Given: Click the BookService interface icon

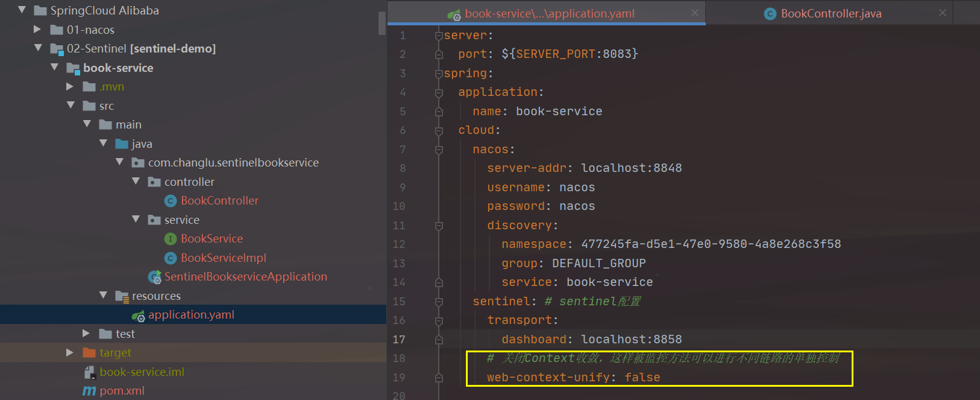Looking at the screenshot, I should pyautogui.click(x=171, y=239).
